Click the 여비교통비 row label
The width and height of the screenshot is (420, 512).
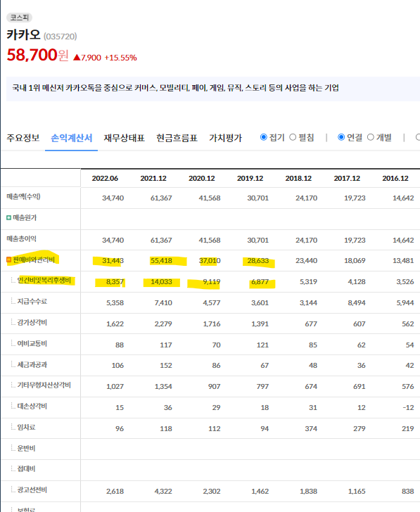point(32,344)
